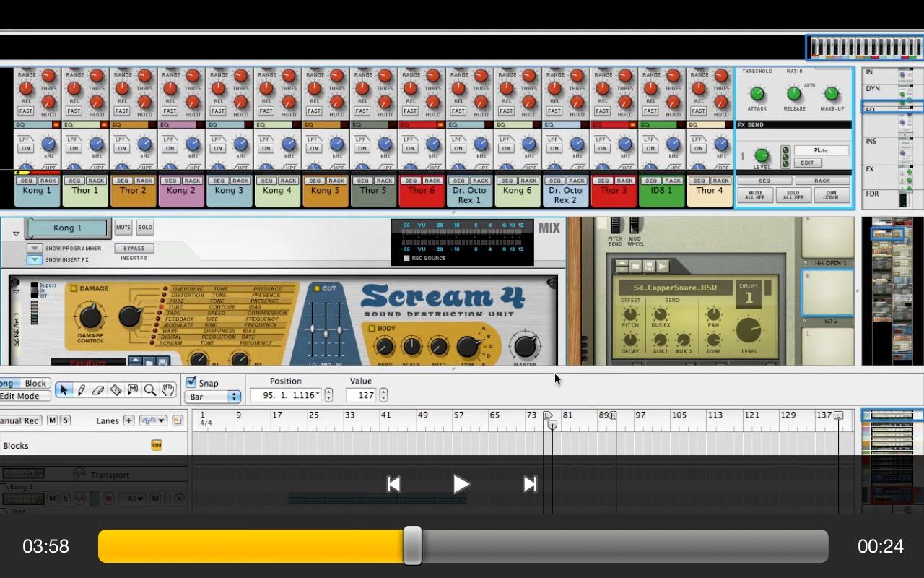
Task: Select the Pencil tool
Action: point(81,390)
